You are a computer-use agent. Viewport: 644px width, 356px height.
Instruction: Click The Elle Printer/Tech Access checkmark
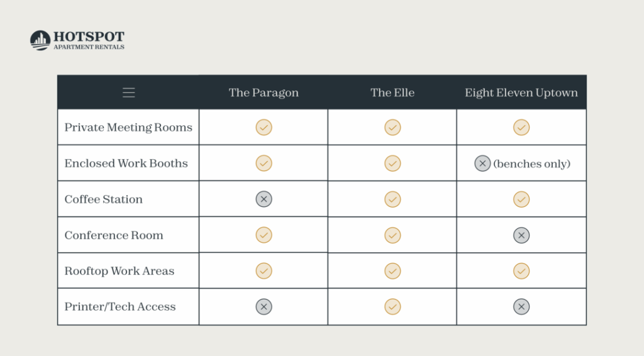pyautogui.click(x=392, y=307)
